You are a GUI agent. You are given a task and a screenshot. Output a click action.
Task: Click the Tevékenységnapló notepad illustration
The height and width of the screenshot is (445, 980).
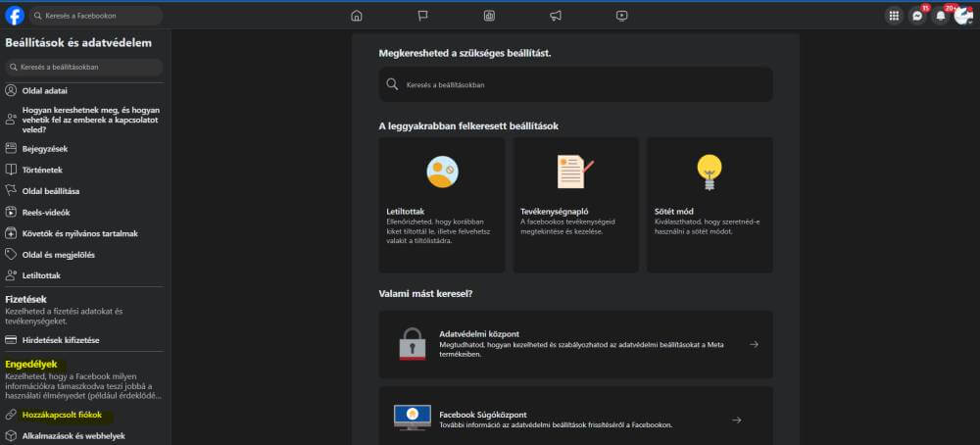[575, 172]
